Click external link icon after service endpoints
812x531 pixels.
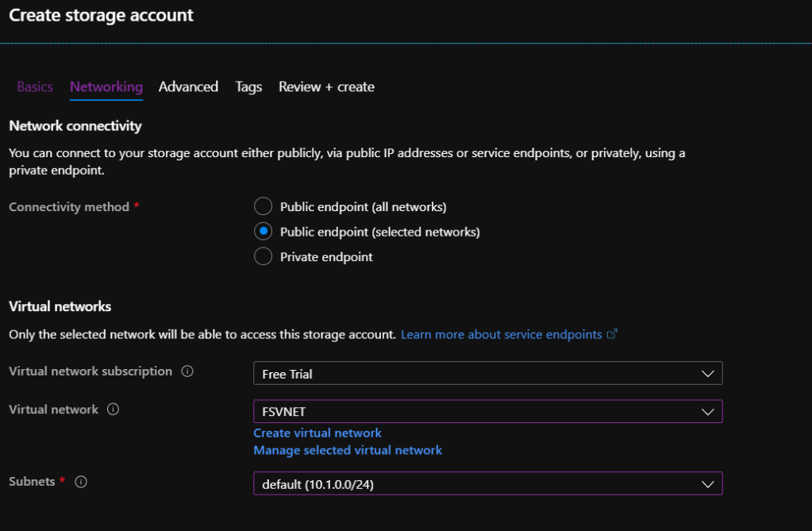tap(612, 334)
